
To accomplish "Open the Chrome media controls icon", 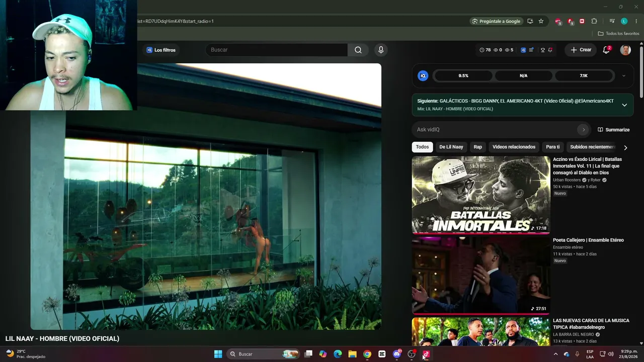I will (612, 21).
